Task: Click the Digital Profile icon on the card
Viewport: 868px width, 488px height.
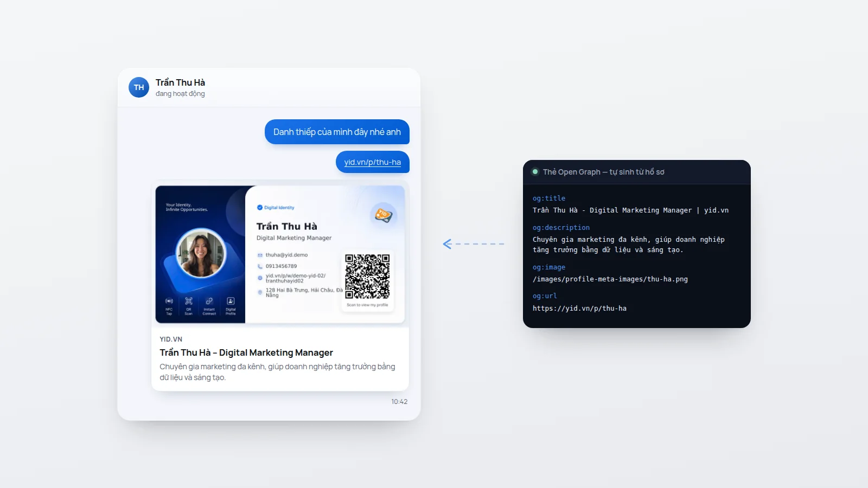Action: click(231, 301)
